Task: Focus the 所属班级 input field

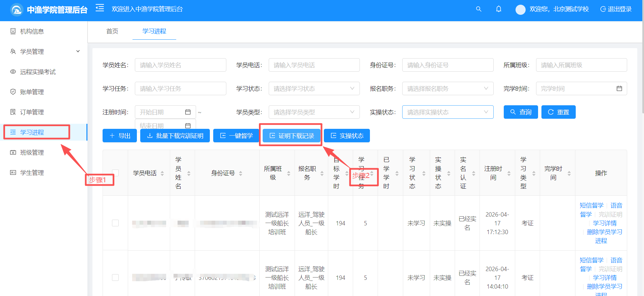Action: [x=581, y=65]
